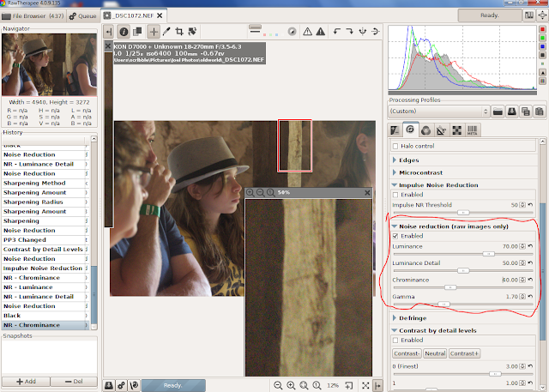
Task: Edit current image in external editor
Action: tap(134, 386)
